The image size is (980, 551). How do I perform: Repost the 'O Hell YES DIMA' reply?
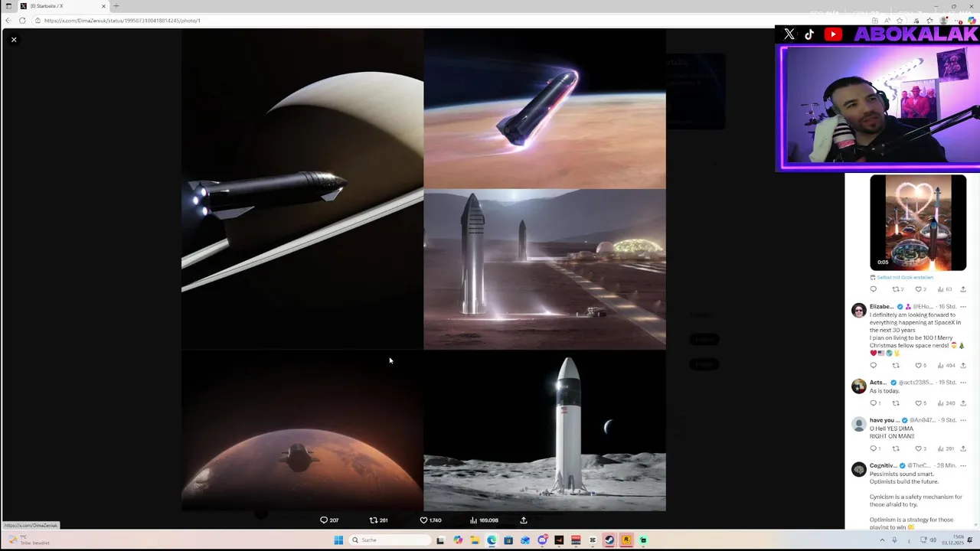896,448
